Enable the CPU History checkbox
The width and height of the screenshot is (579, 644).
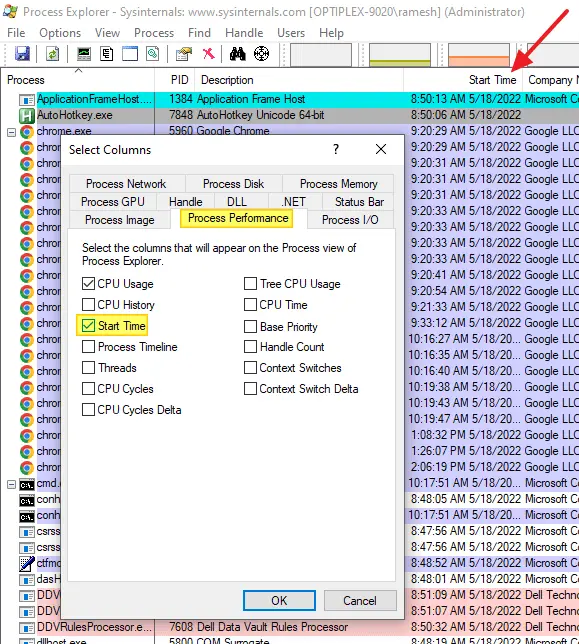point(88,304)
